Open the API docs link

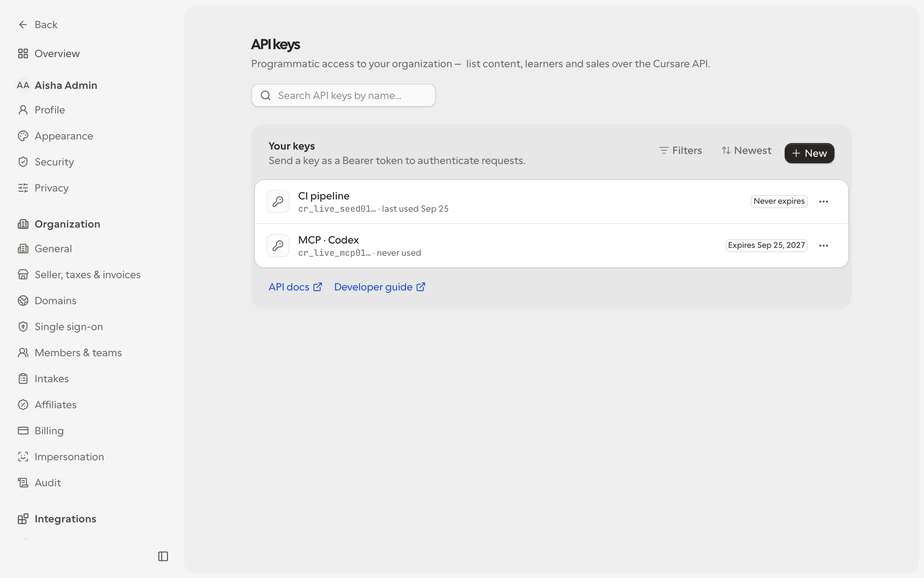(x=295, y=287)
